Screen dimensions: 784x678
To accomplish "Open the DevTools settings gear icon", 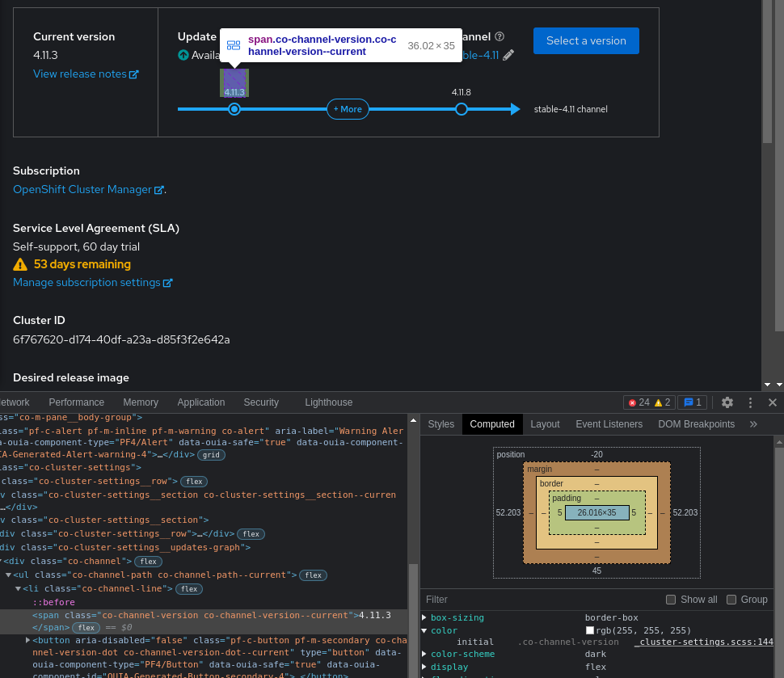I will coord(727,402).
